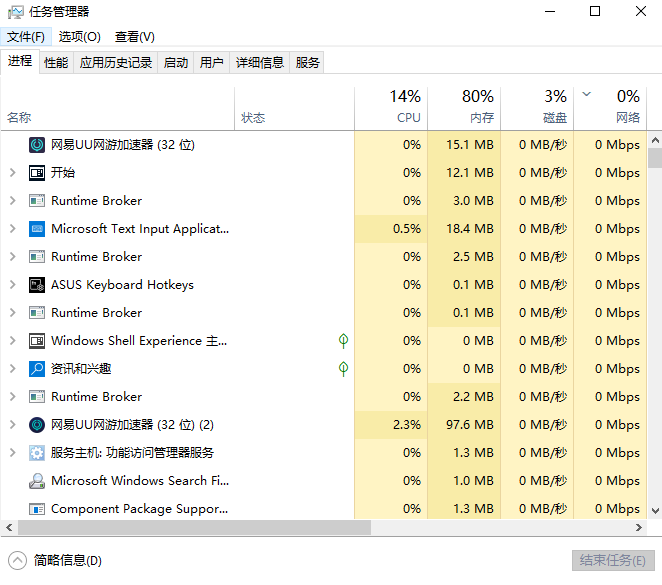
Task: Sort by the 名称 column header
Action: click(x=117, y=108)
